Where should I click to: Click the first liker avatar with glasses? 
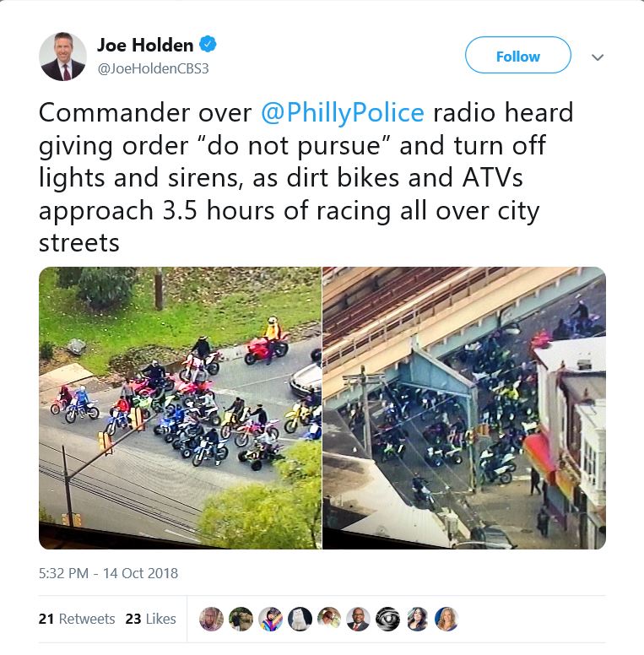[211, 619]
